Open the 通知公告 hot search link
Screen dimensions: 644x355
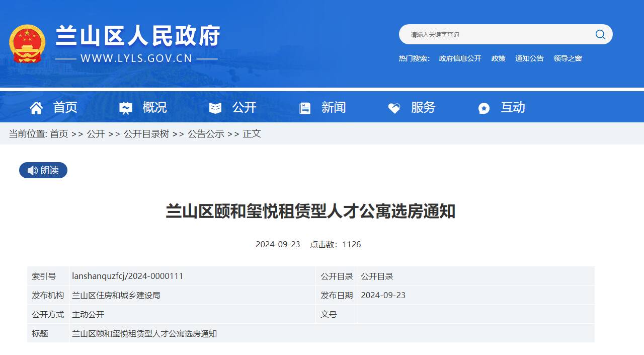click(529, 58)
